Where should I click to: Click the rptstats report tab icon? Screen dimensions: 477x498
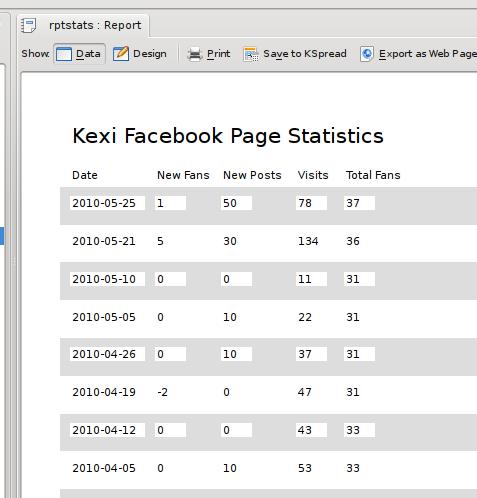click(29, 25)
